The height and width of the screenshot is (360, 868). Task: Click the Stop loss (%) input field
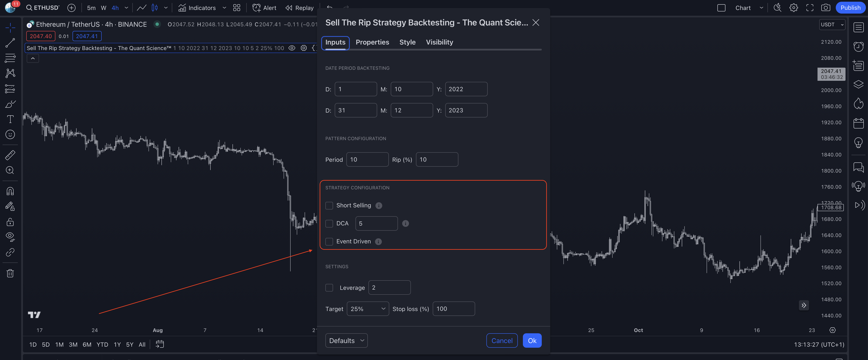(x=453, y=309)
